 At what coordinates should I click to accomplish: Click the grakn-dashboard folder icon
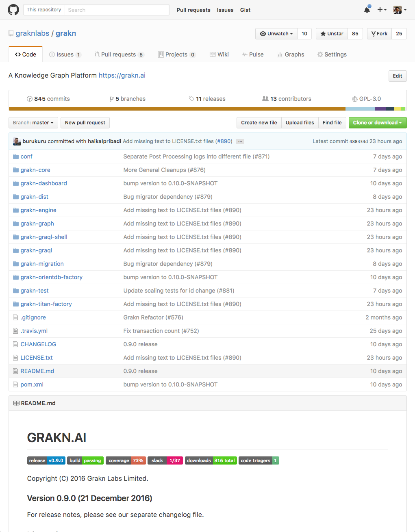tap(16, 183)
